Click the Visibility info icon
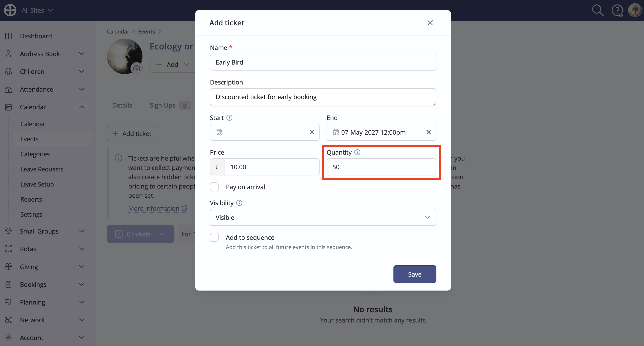 pos(239,203)
